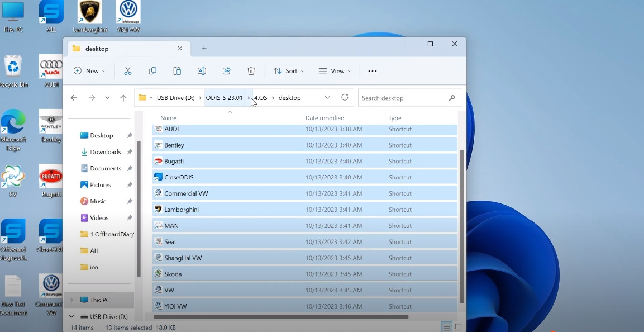This screenshot has height=332, width=644.
Task: Refresh the current folder view
Action: (345, 97)
